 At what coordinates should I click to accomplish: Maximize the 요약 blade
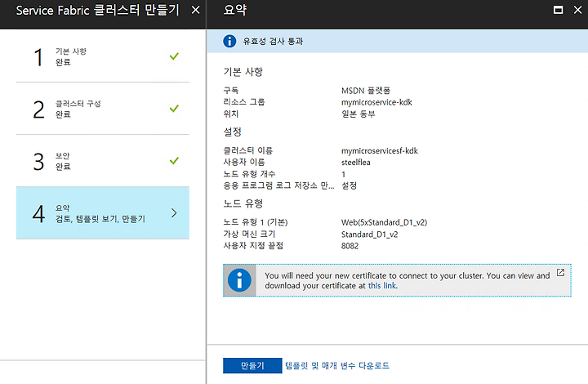[x=559, y=10]
